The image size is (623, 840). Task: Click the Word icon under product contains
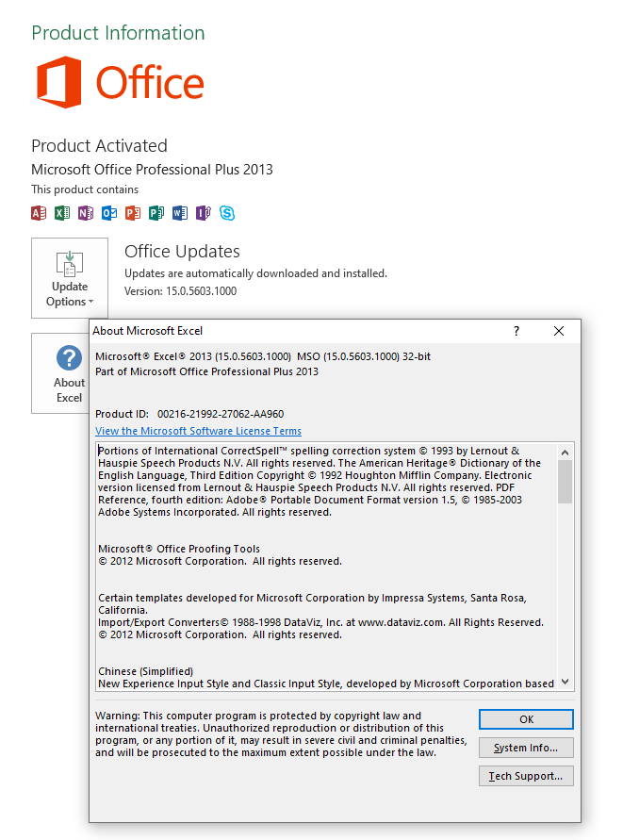180,213
